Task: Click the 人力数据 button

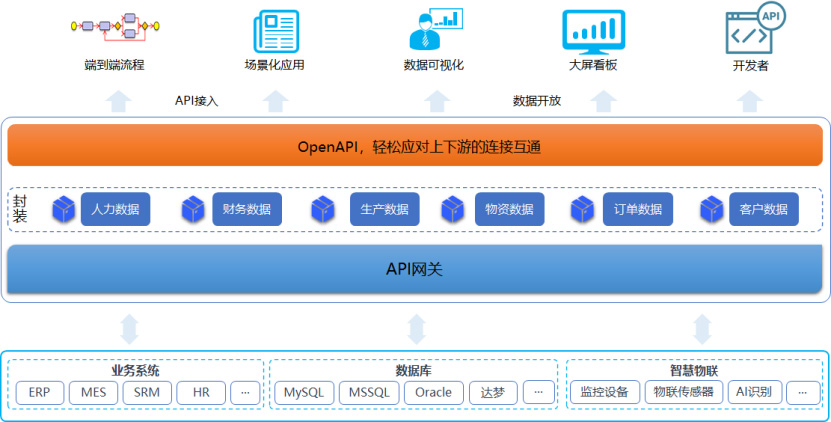Action: click(x=116, y=209)
